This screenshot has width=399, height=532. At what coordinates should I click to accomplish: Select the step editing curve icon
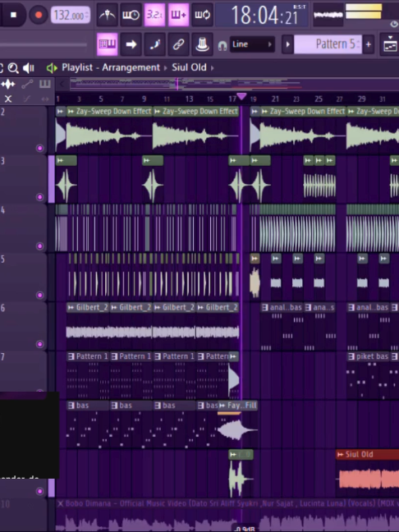154,44
